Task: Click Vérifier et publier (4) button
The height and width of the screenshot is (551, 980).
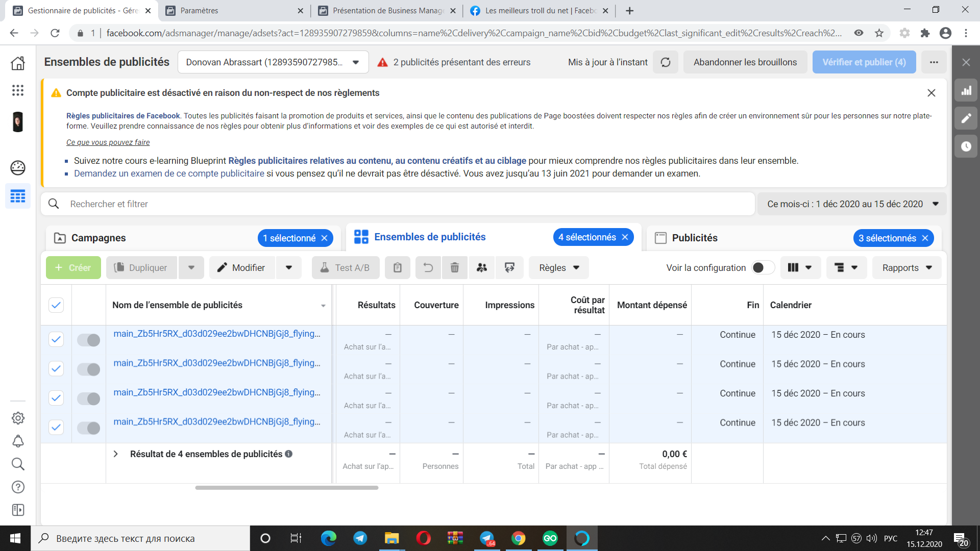Action: [864, 62]
